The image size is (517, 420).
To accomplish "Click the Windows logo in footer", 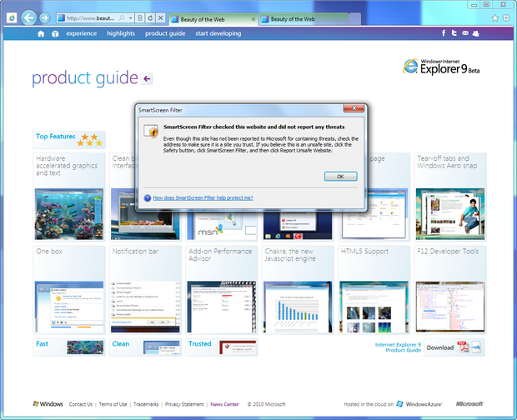I will [x=48, y=404].
